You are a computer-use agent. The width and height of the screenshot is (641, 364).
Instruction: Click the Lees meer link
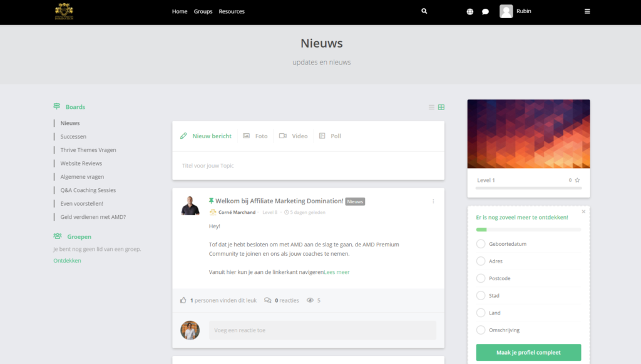click(x=337, y=272)
